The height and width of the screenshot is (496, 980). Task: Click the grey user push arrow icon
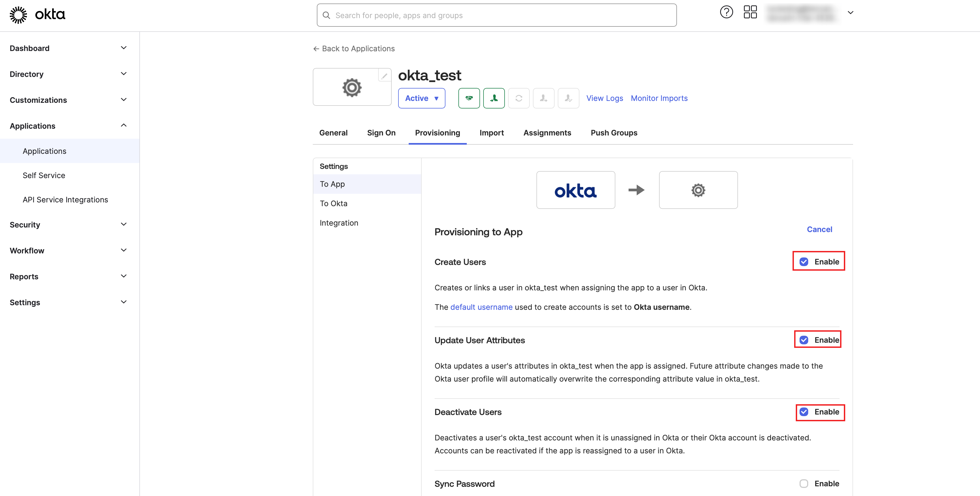[x=543, y=98]
